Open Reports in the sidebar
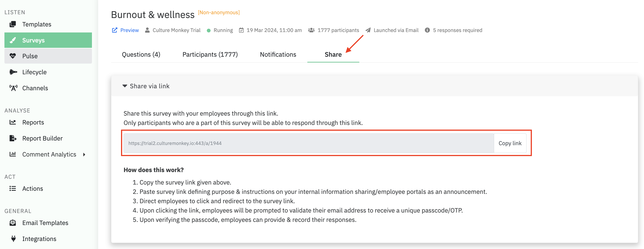Viewport: 644px width, 249px height. click(x=48, y=122)
